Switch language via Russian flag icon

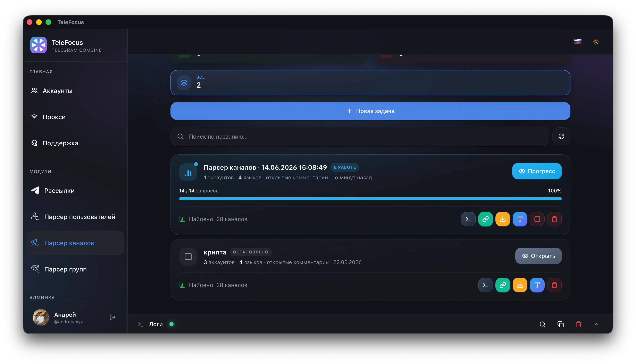click(x=578, y=42)
